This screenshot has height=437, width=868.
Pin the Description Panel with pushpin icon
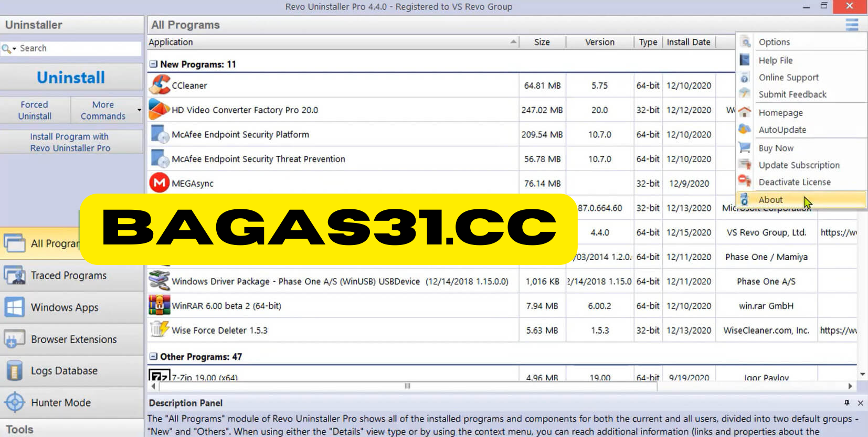(x=846, y=403)
